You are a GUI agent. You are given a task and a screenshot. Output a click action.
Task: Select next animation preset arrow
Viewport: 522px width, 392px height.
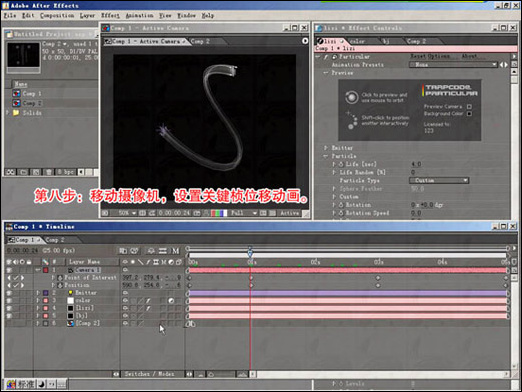point(506,65)
